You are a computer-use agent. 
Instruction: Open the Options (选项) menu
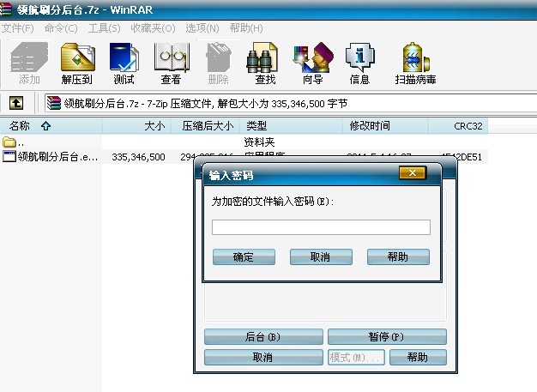click(202, 28)
